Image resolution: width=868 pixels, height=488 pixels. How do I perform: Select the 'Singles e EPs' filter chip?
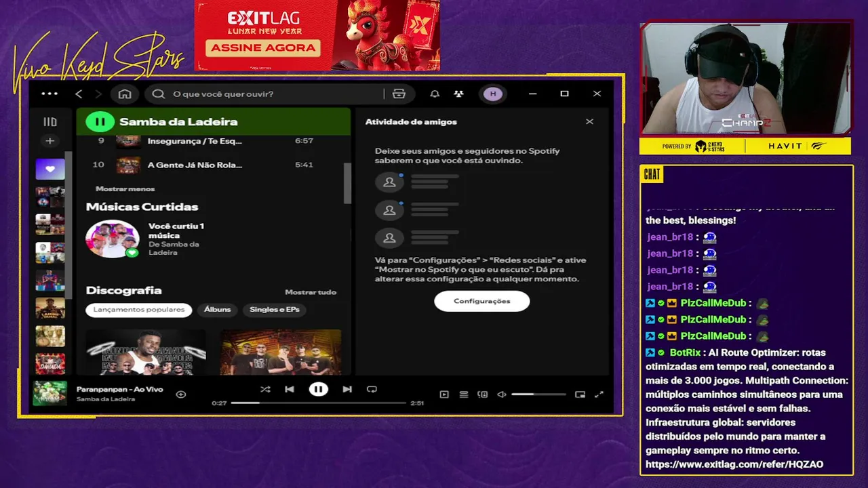[x=275, y=310]
